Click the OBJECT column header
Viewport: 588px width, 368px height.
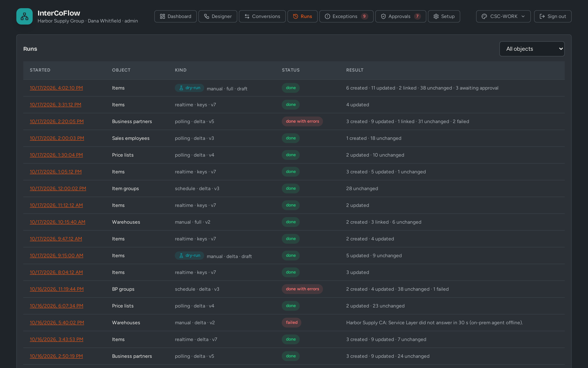pyautogui.click(x=121, y=70)
